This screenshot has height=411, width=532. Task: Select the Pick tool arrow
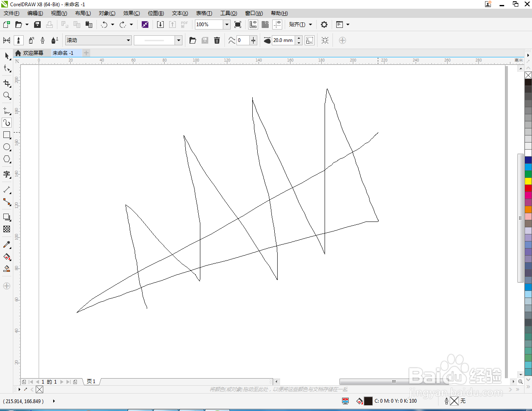(7, 56)
